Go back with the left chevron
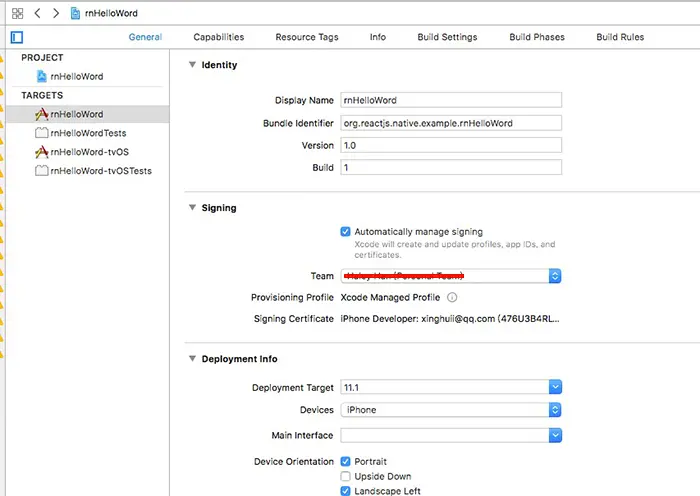The image size is (700, 496). click(38, 13)
